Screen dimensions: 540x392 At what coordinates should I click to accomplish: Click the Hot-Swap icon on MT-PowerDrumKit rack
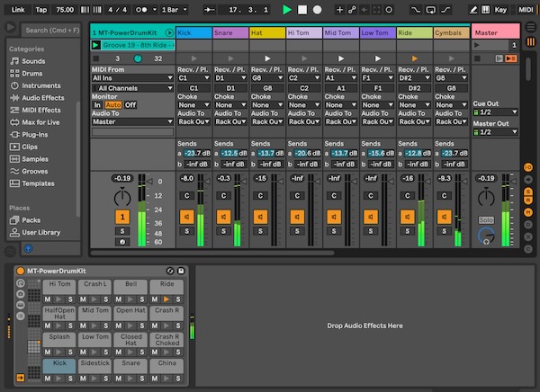(x=171, y=271)
